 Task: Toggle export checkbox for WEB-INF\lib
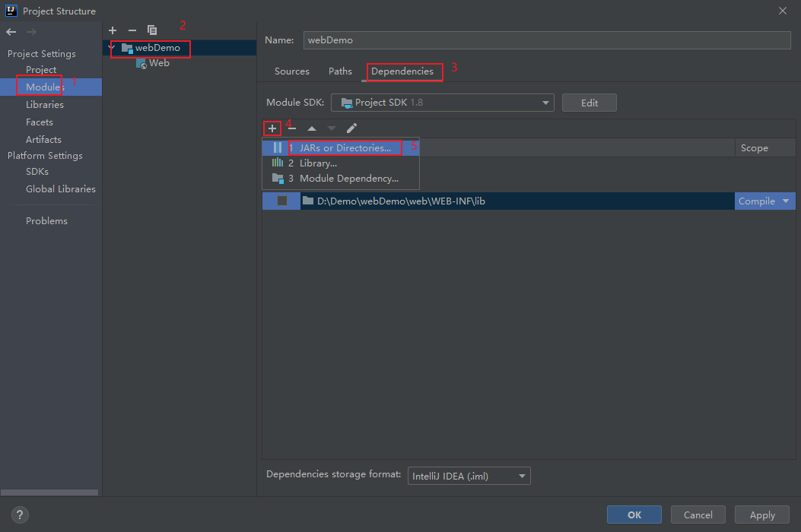coord(282,201)
